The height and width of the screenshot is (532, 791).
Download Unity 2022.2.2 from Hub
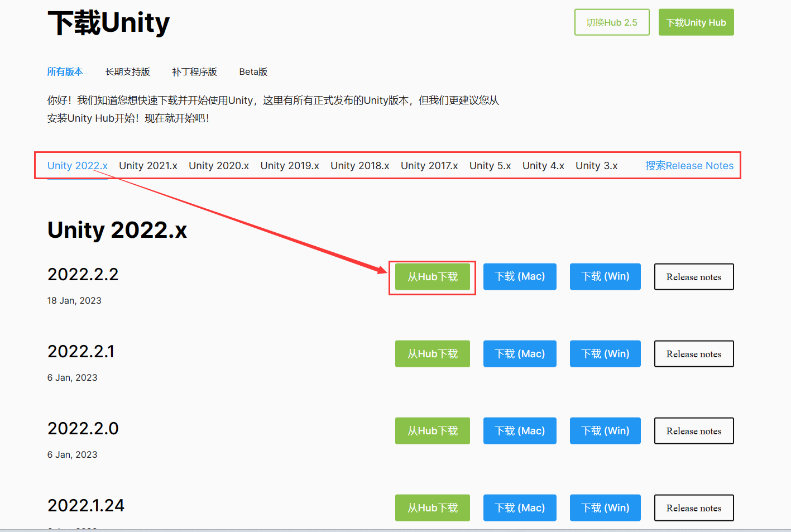(x=432, y=276)
